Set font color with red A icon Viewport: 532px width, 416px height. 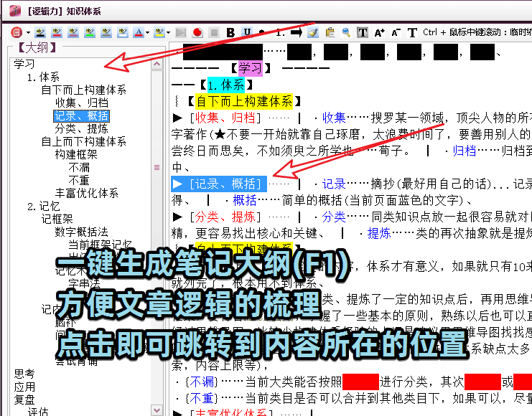pyautogui.click(x=139, y=32)
